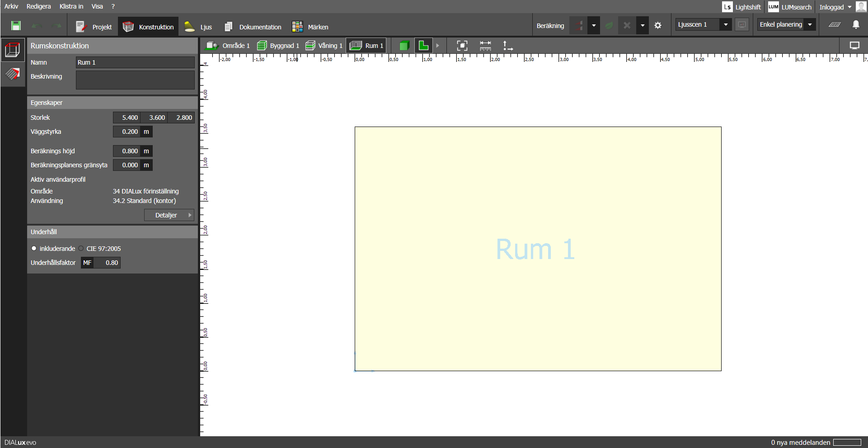868x448 pixels.
Task: Click the user profile avatar icon
Action: tap(861, 6)
